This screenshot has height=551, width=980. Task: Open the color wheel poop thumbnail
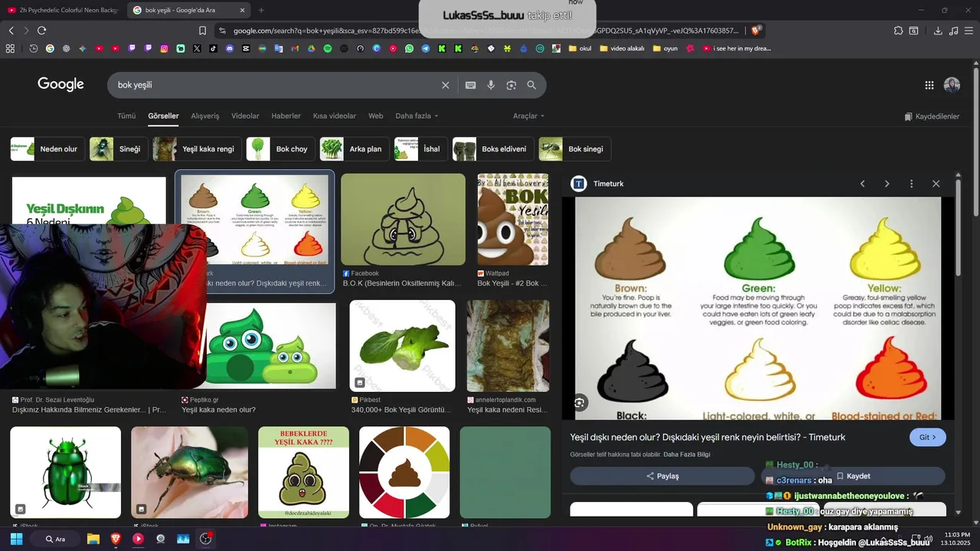point(404,472)
